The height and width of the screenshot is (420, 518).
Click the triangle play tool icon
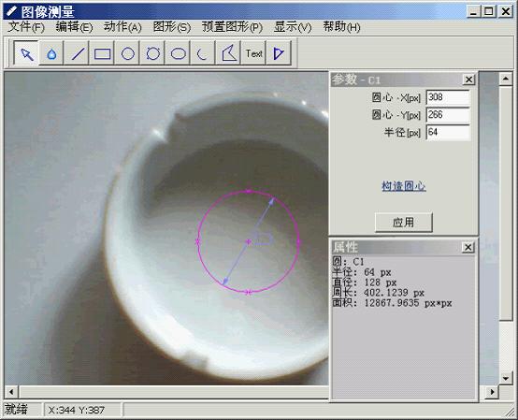point(280,53)
